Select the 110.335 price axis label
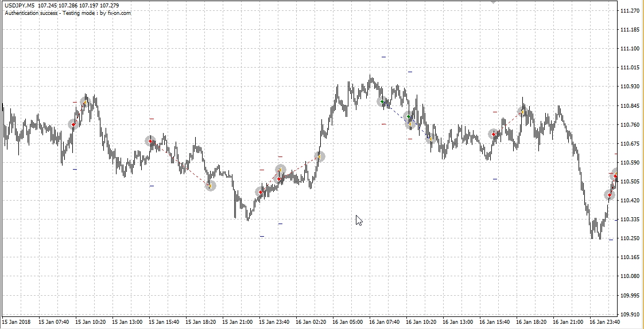The image size is (644, 329). [x=630, y=220]
